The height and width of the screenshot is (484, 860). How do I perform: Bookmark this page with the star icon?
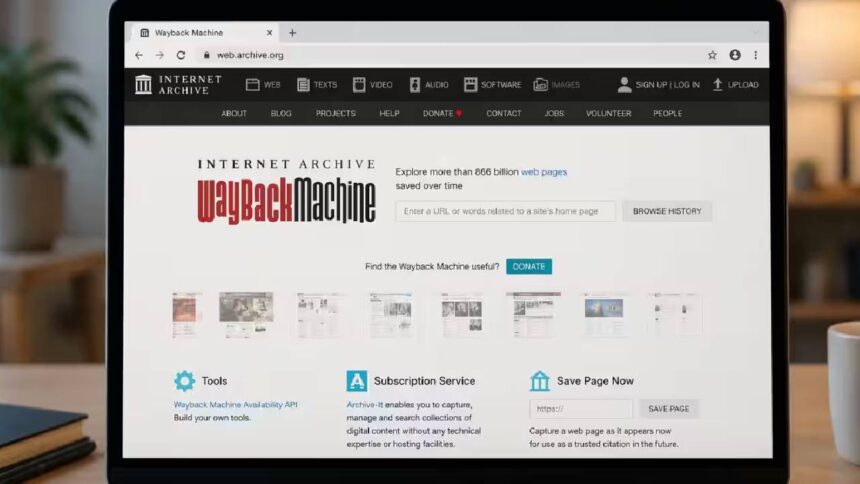point(712,55)
